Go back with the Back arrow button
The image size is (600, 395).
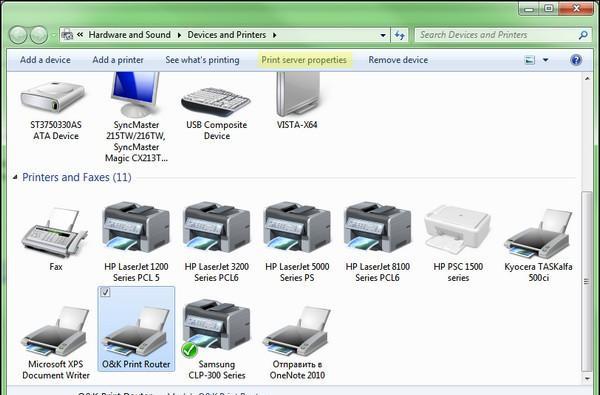18,35
